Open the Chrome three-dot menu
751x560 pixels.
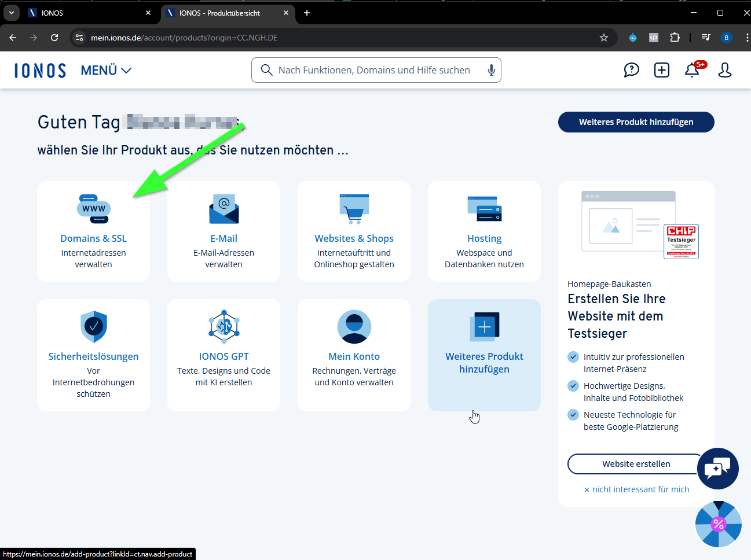[x=746, y=38]
